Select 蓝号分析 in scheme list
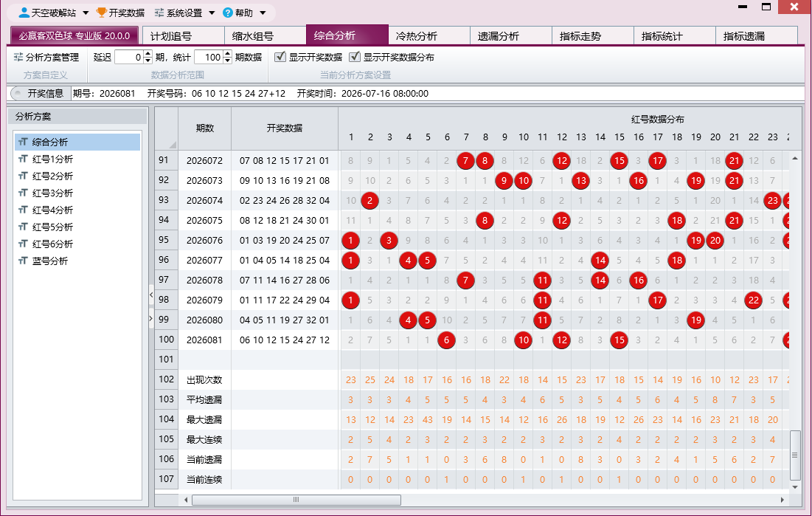Viewport: 812px width, 516px height. coord(77,261)
